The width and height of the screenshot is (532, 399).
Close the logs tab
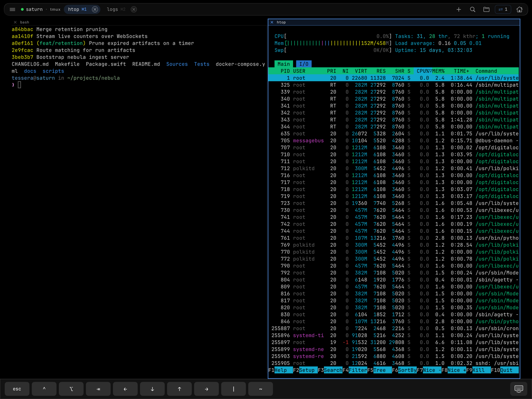point(134,10)
